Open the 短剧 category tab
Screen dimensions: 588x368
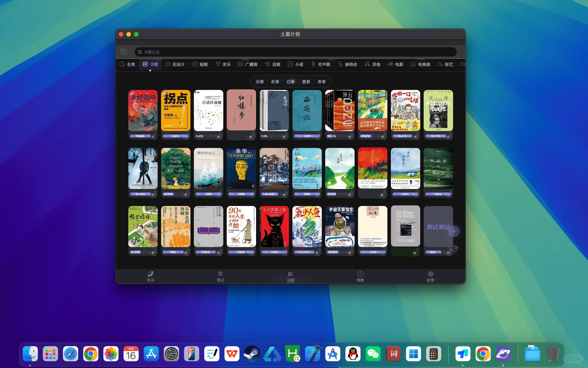200,64
